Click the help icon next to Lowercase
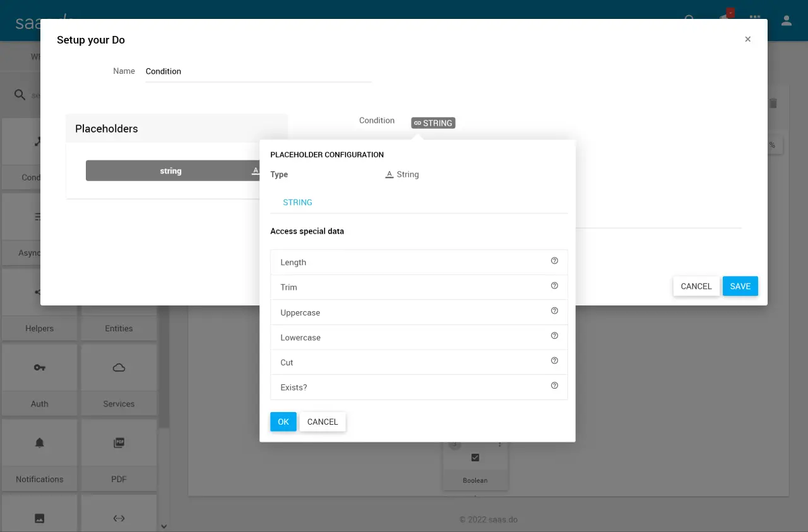Viewport: 808px width, 532px height. (554, 336)
